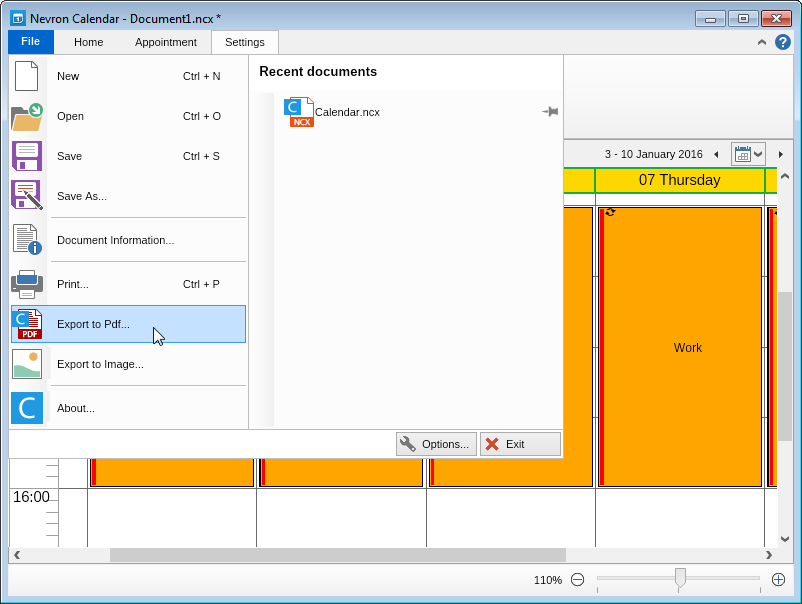Choose Export to Image...
The width and height of the screenshot is (802, 604).
coord(128,364)
